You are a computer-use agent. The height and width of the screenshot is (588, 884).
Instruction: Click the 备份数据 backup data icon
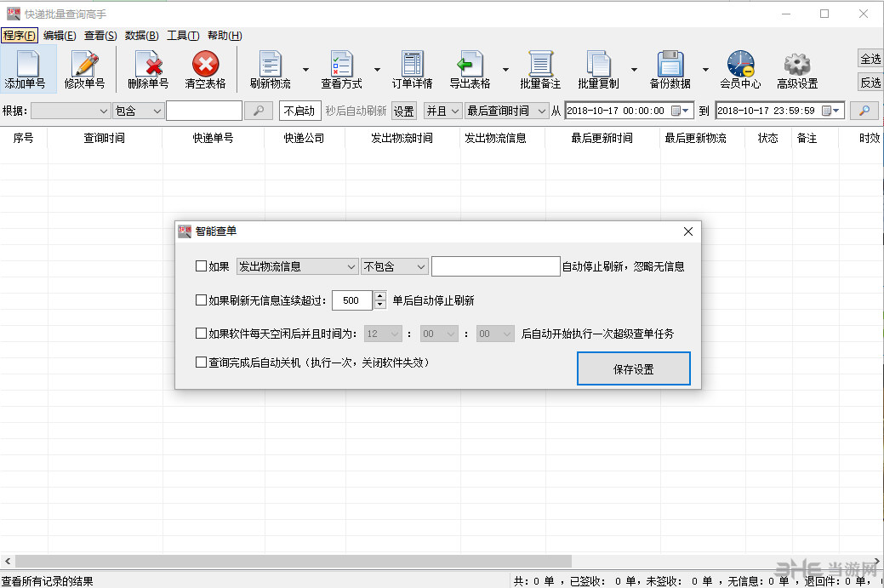tap(670, 64)
